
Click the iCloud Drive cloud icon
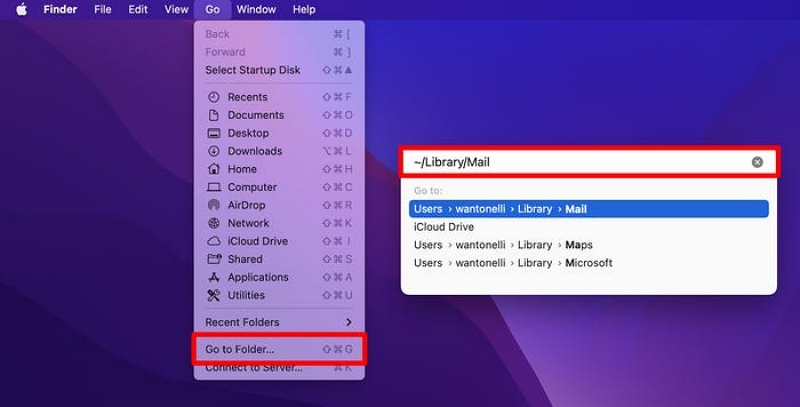click(x=214, y=241)
